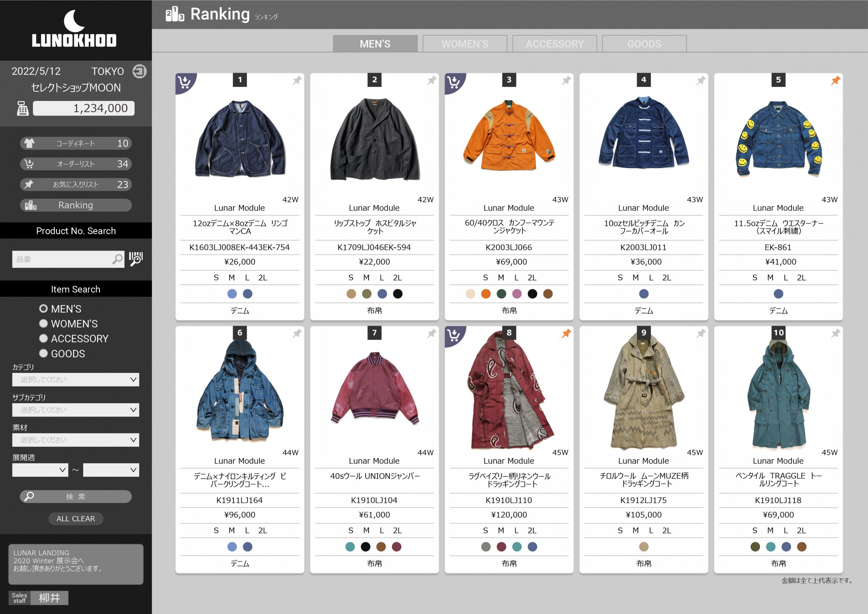Select the GOODS radio option in Item Search

point(43,354)
